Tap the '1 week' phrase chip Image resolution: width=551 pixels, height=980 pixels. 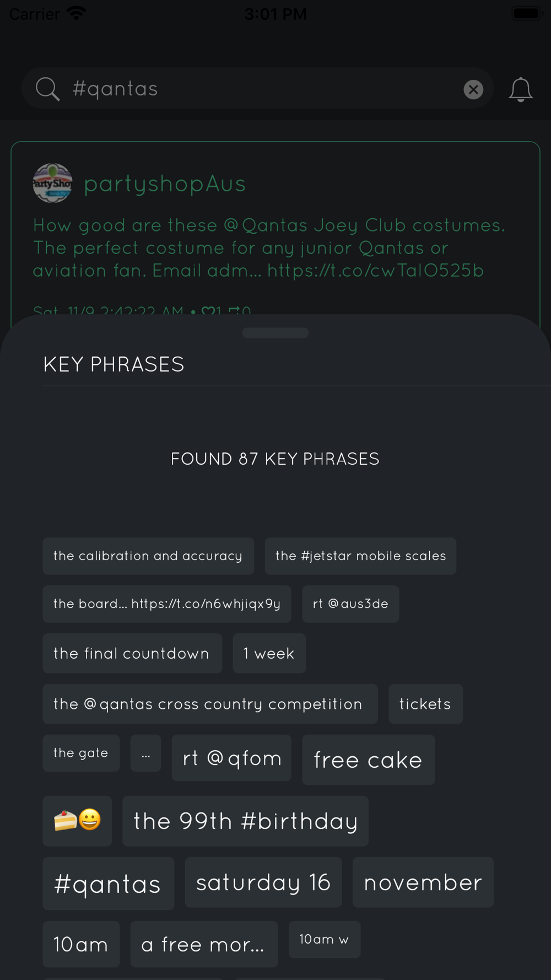click(x=269, y=653)
